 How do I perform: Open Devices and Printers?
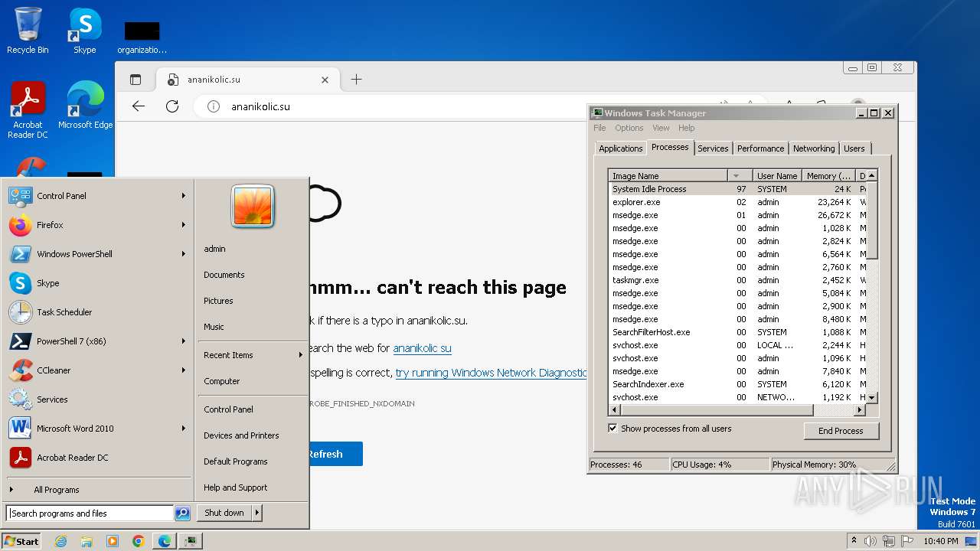click(x=241, y=435)
